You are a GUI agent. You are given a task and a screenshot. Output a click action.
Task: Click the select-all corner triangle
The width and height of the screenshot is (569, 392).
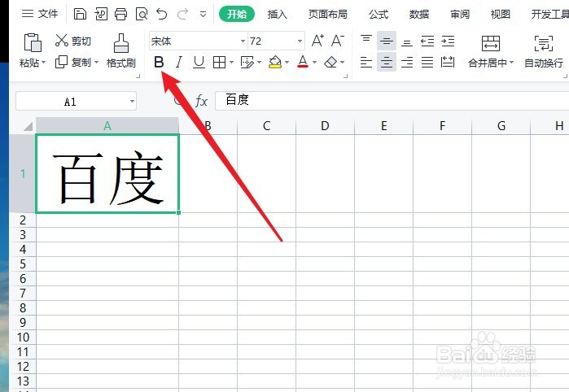pos(28,126)
